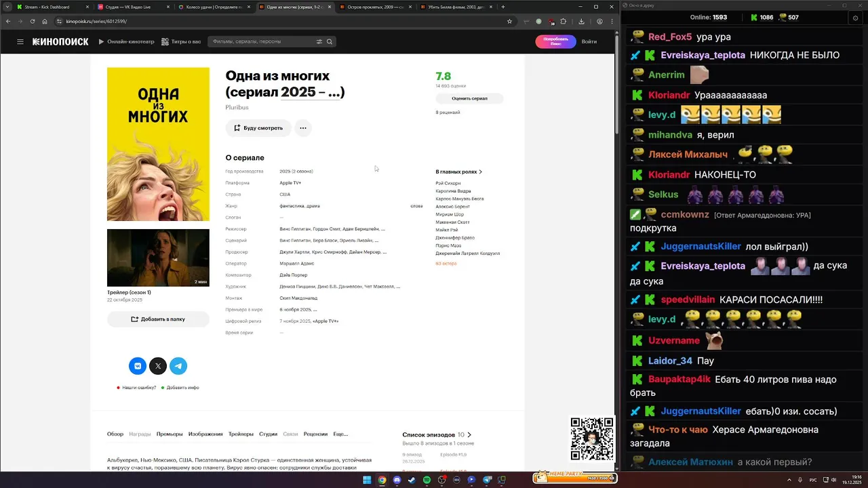Open Титры о вас link

point(181,41)
